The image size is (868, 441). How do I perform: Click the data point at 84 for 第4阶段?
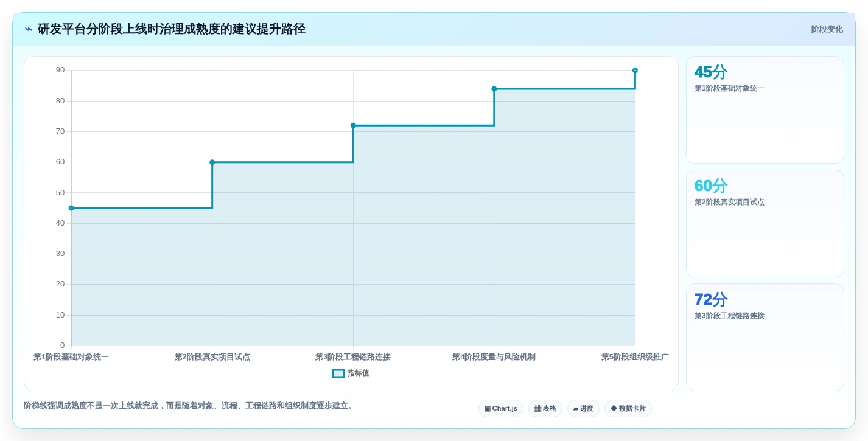[x=494, y=89]
